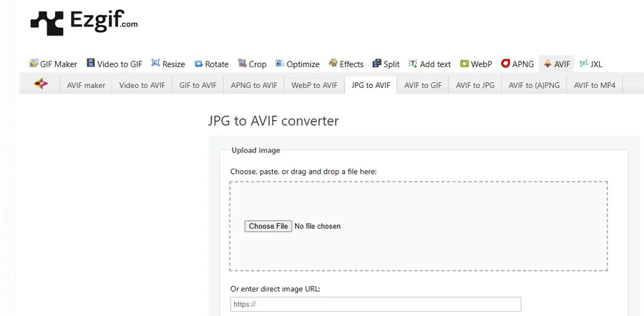Viewport: 644px width, 316px height.
Task: Open the JXL tools section
Action: pyautogui.click(x=590, y=64)
